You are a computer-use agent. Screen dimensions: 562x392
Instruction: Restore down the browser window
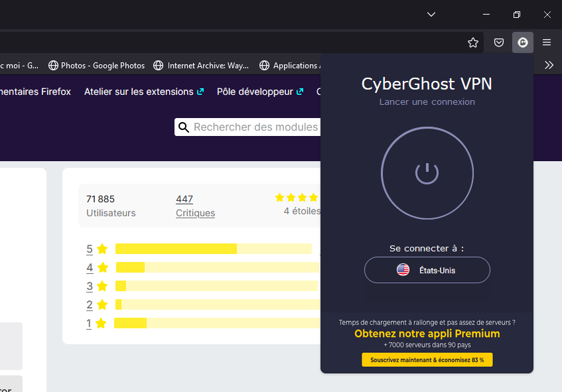point(516,15)
